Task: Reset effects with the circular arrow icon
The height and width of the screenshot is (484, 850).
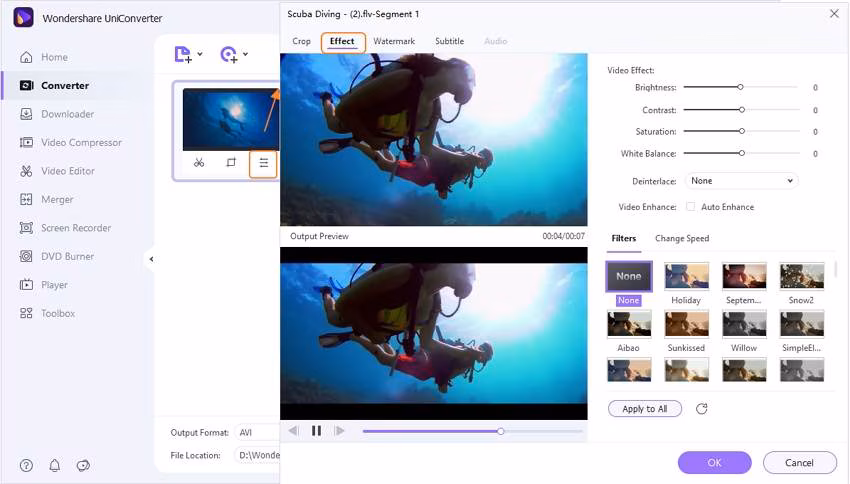Action: click(701, 409)
